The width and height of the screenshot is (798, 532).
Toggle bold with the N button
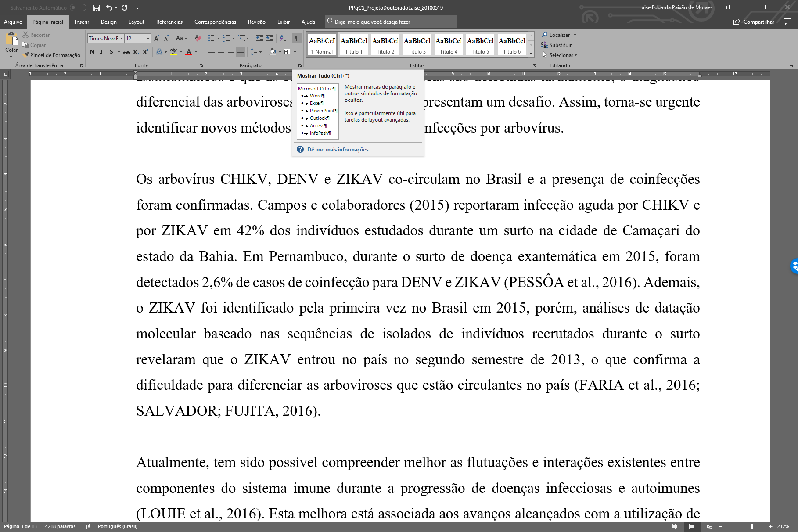click(x=92, y=52)
